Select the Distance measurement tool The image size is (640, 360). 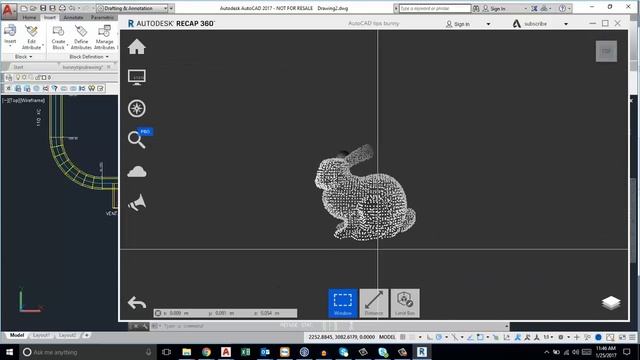pyautogui.click(x=374, y=303)
